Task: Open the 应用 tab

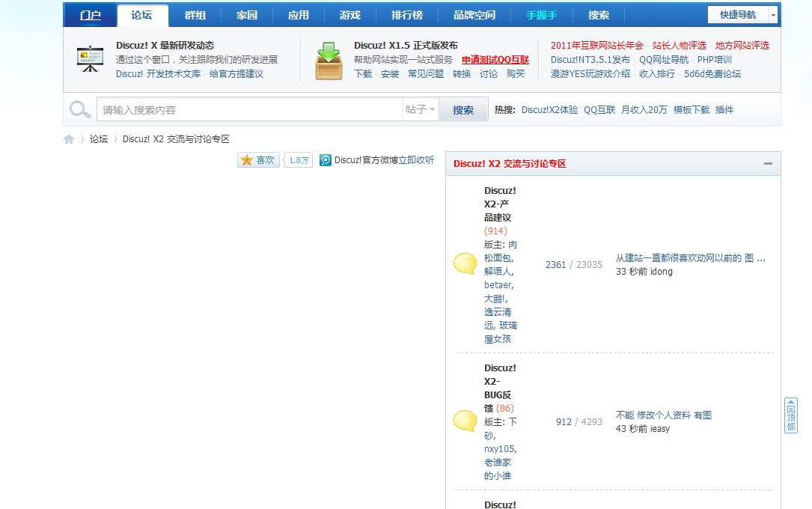Action: tap(299, 15)
